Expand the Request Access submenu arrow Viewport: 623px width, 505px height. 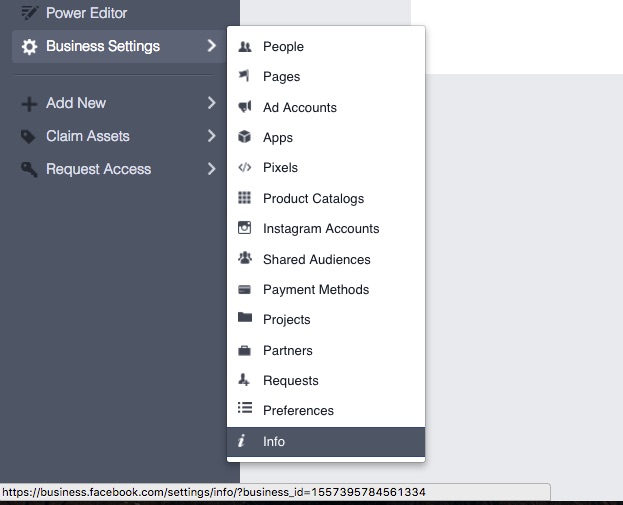coord(211,169)
